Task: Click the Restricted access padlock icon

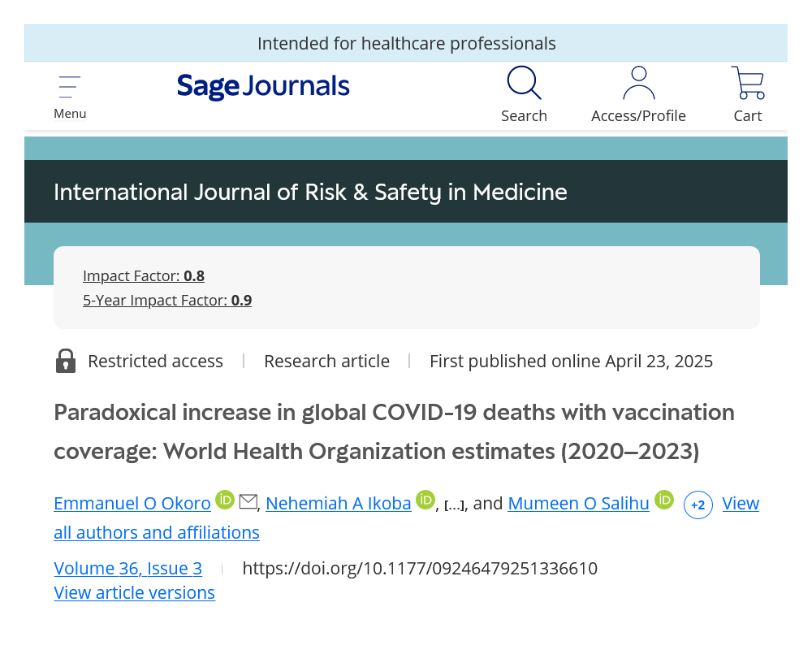Action: coord(66,361)
